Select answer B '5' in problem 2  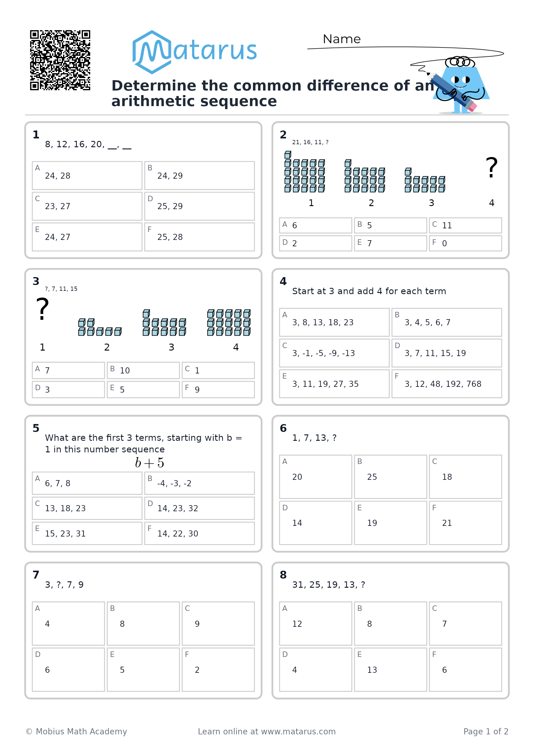pyautogui.click(x=390, y=225)
